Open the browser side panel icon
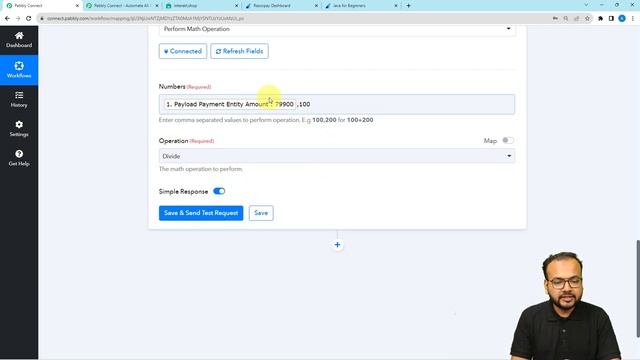The height and width of the screenshot is (360, 640). tap(611, 18)
